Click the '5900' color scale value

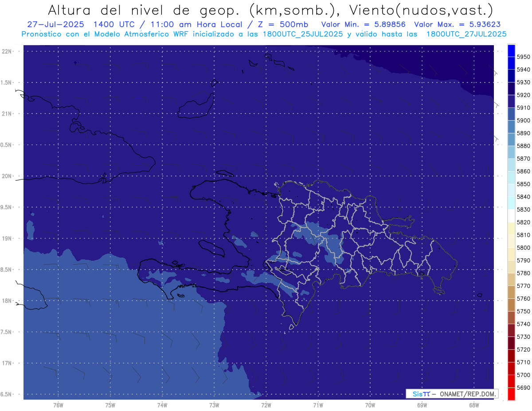(524, 120)
